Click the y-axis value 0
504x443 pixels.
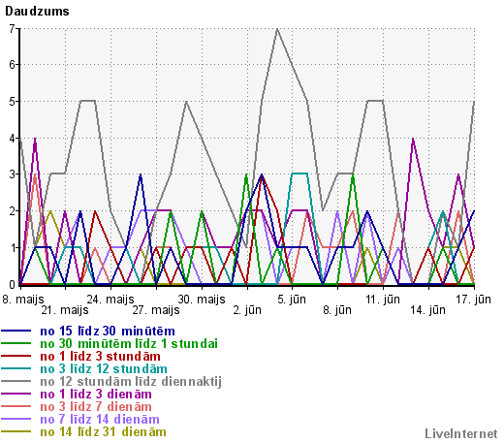(13, 285)
